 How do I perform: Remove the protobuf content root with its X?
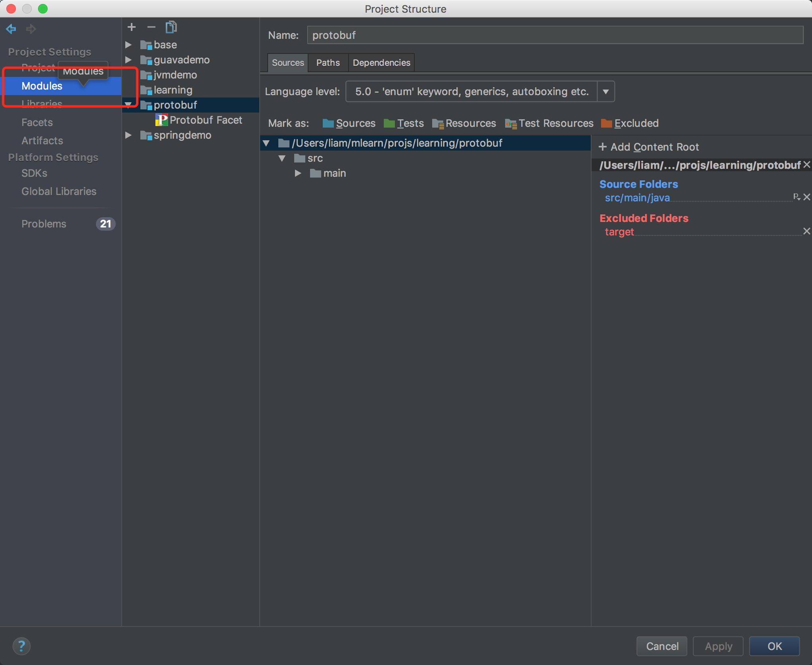pos(806,164)
